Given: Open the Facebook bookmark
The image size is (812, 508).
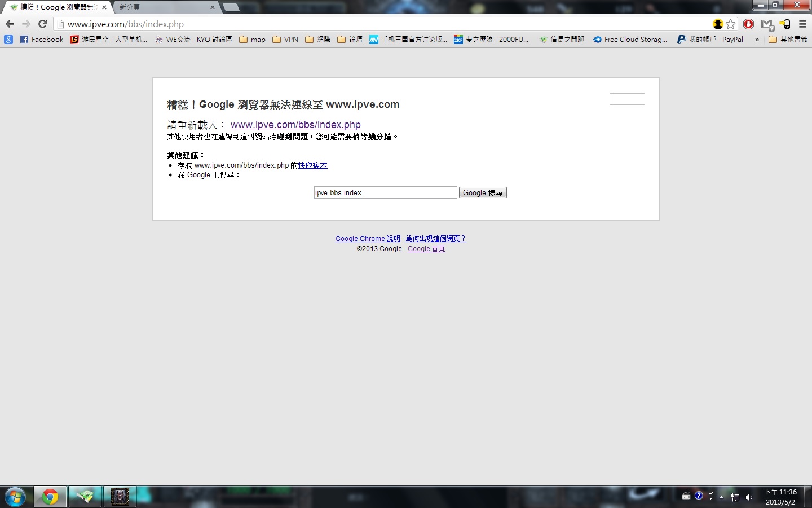Looking at the screenshot, I should point(42,40).
